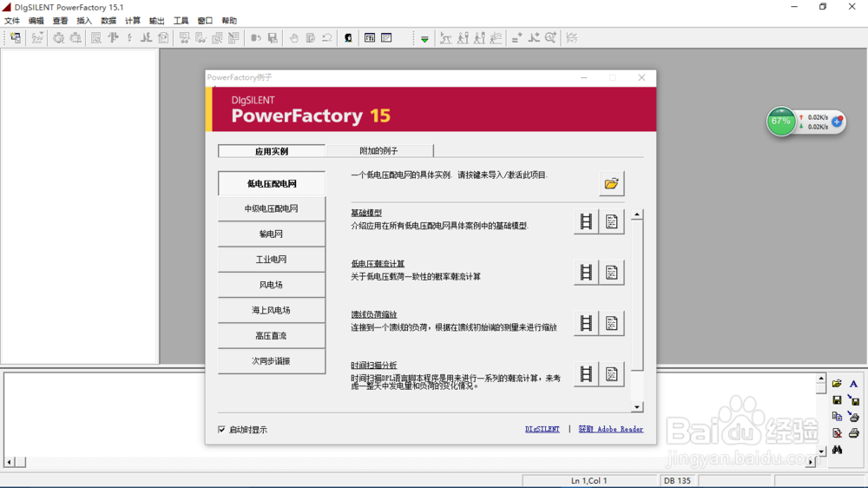Screen dimensions: 868x488
Task: Play the video for 低电压潮流计算
Action: (x=586, y=273)
